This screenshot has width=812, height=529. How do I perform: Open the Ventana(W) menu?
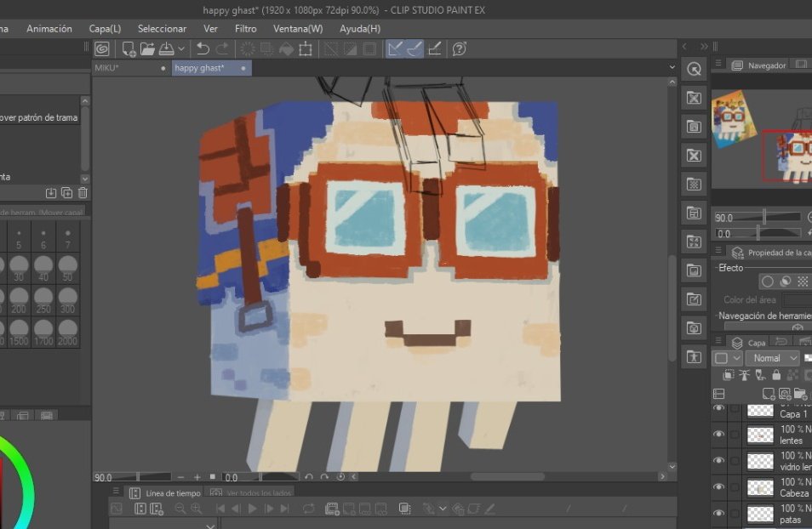click(298, 29)
